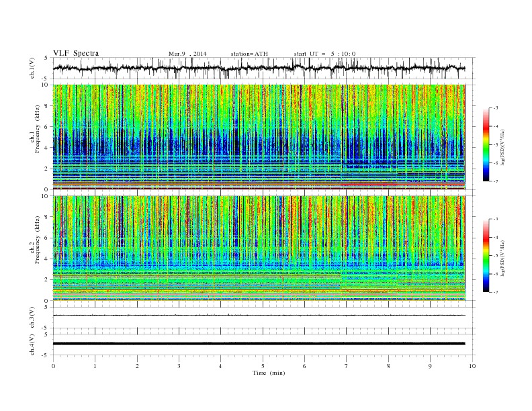Click tick label "6" on the Time axis

click(x=305, y=366)
